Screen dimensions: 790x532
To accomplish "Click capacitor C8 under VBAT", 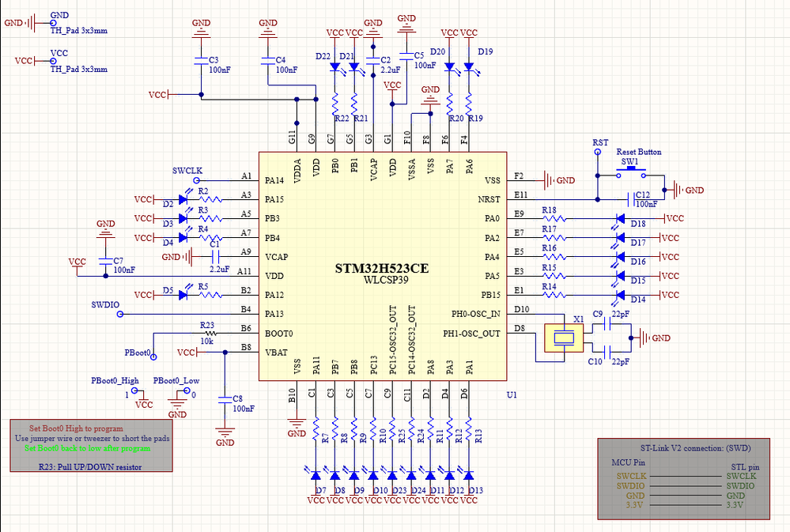I will [x=225, y=399].
